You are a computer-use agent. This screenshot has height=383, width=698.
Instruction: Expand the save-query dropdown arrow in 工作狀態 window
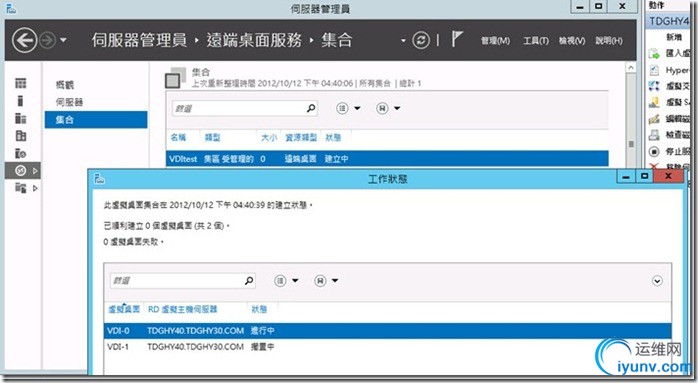(x=335, y=281)
